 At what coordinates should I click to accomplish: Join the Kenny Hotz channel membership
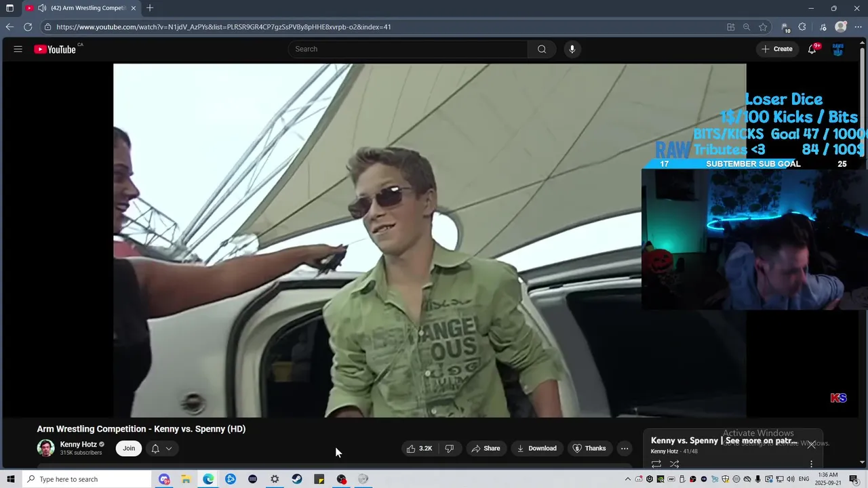129,448
